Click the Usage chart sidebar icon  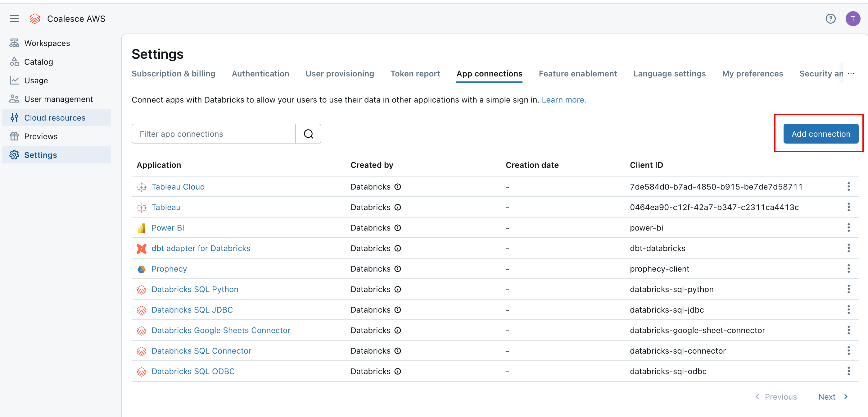pyautogui.click(x=14, y=80)
